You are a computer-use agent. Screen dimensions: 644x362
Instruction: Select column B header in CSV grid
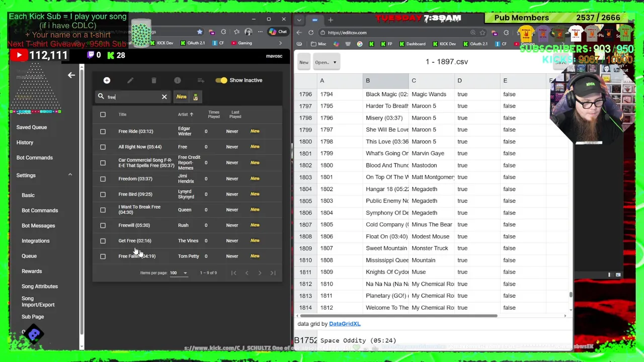pos(385,80)
